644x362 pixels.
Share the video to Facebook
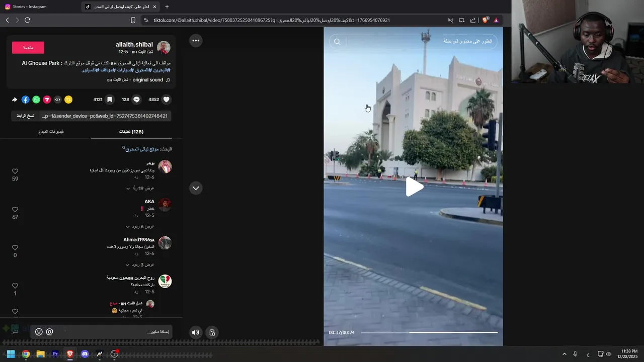(x=26, y=100)
